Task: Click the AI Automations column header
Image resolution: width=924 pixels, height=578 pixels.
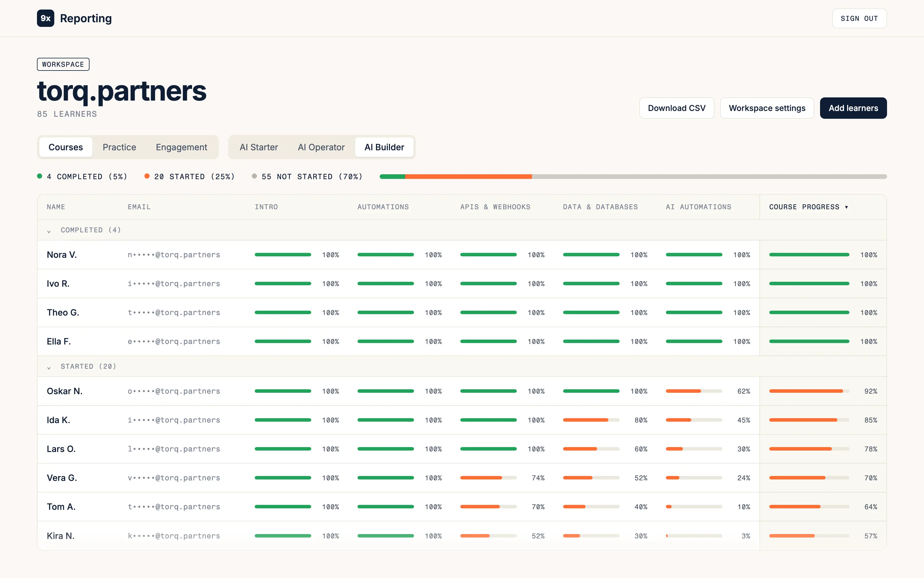Action: point(698,207)
